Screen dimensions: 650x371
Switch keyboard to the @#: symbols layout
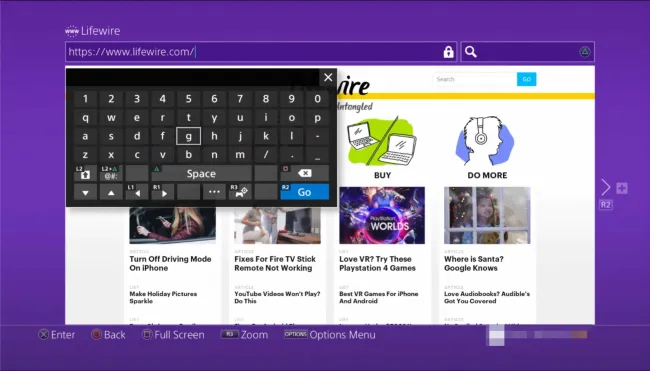pyautogui.click(x=111, y=173)
